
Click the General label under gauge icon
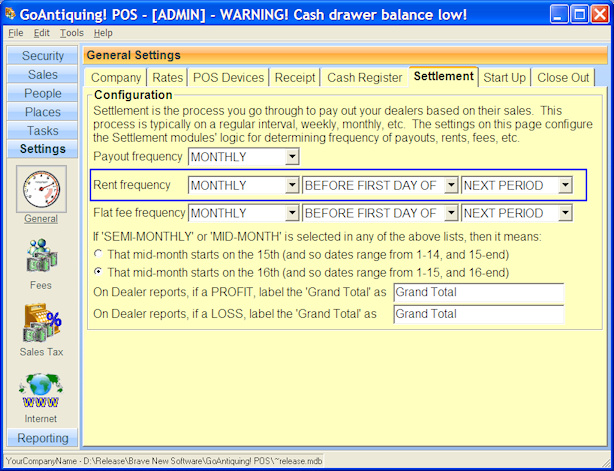coord(41,218)
